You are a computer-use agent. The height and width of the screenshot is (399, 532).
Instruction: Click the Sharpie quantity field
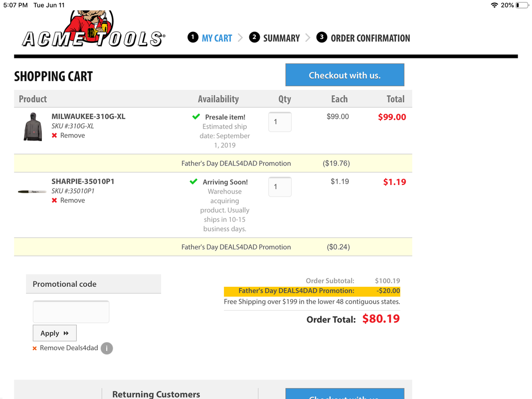coord(280,187)
